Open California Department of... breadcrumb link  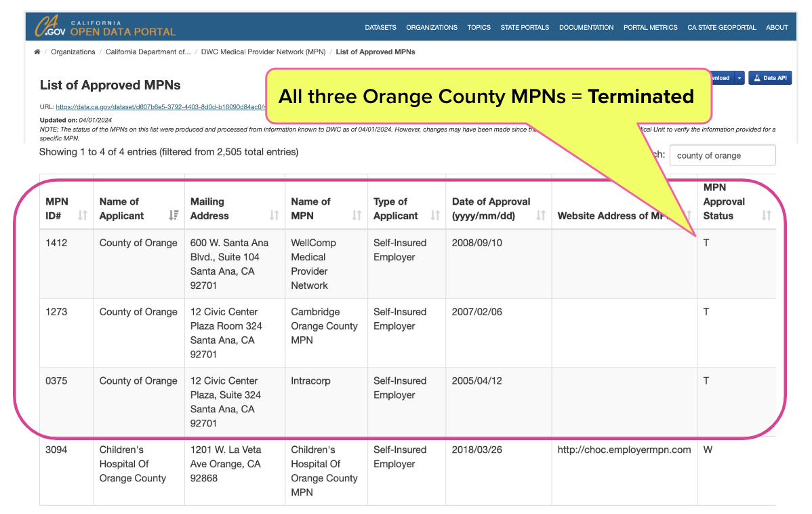[148, 52]
